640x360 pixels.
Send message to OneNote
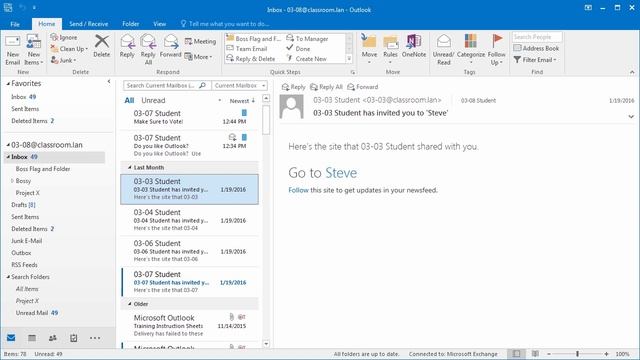[413, 46]
